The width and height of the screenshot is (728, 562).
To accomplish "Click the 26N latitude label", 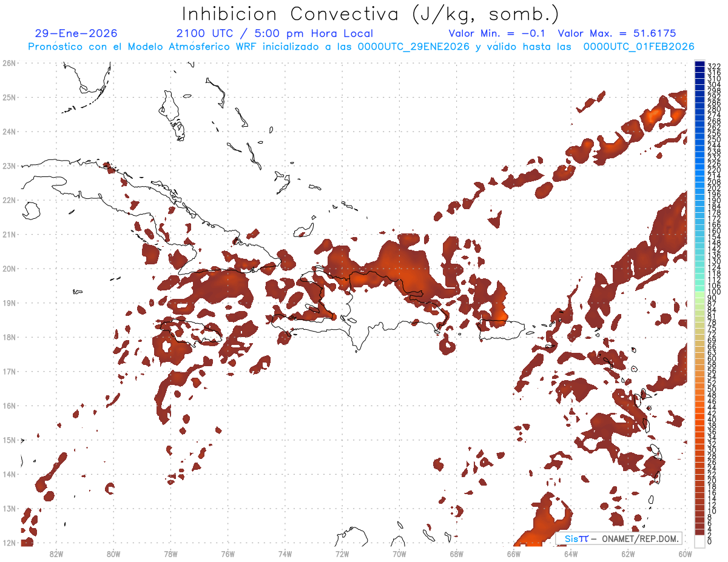I will point(8,63).
